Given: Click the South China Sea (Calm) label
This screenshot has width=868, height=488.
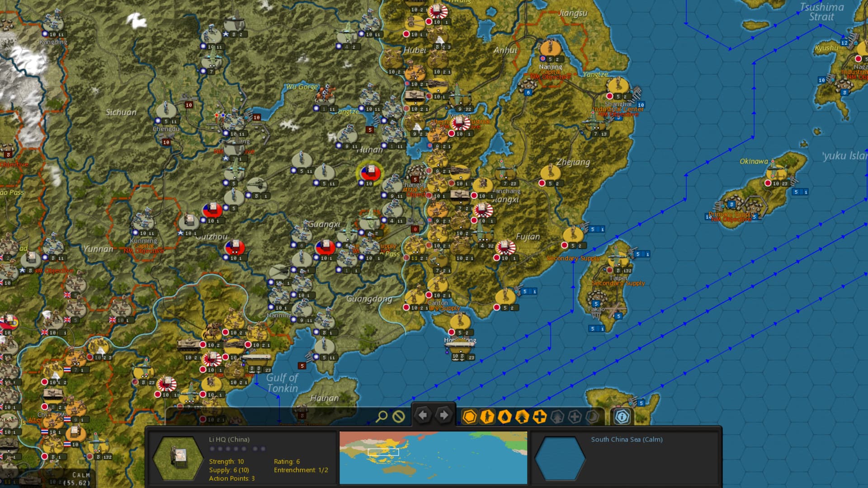Looking at the screenshot, I should tap(627, 439).
